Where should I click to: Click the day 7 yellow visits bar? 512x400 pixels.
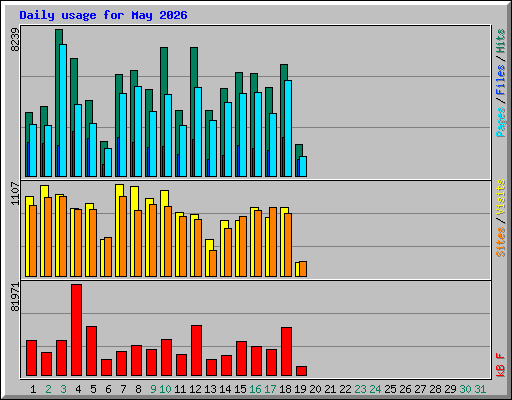click(118, 230)
